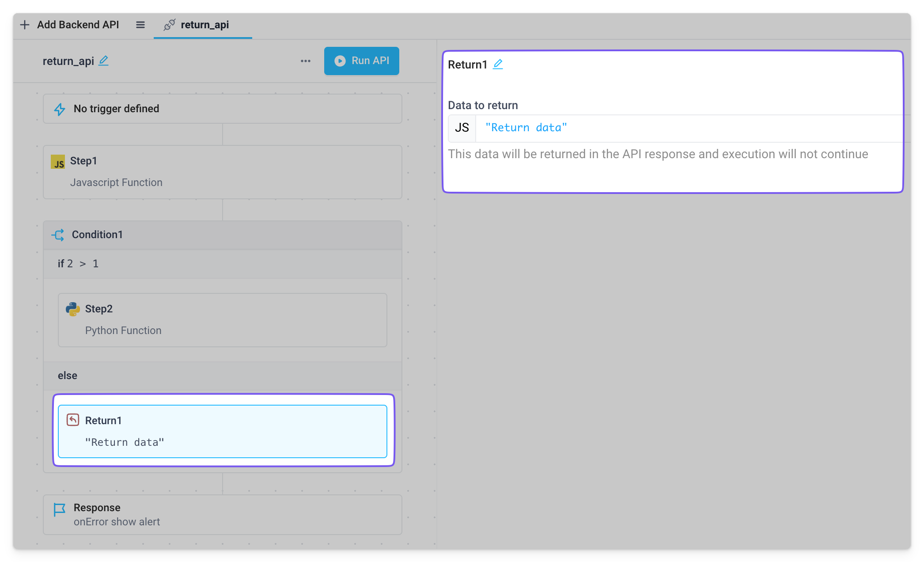Switch to the return_api tab
The image size is (924, 562).
(x=204, y=25)
